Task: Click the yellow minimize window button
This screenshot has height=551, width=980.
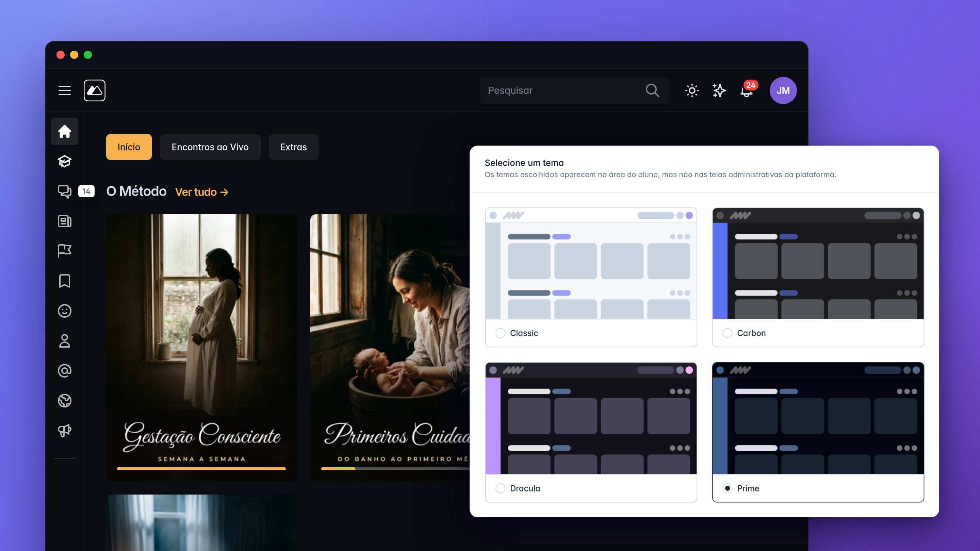Action: 74,55
